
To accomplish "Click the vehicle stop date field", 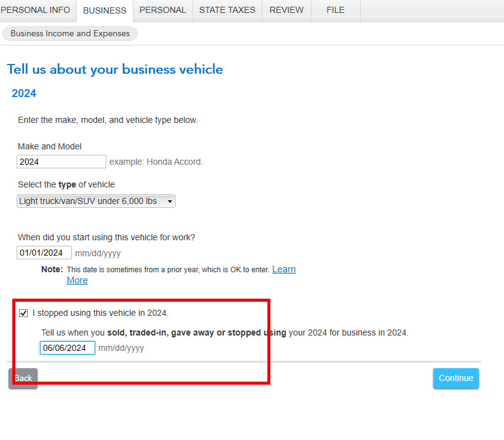I will click(68, 348).
